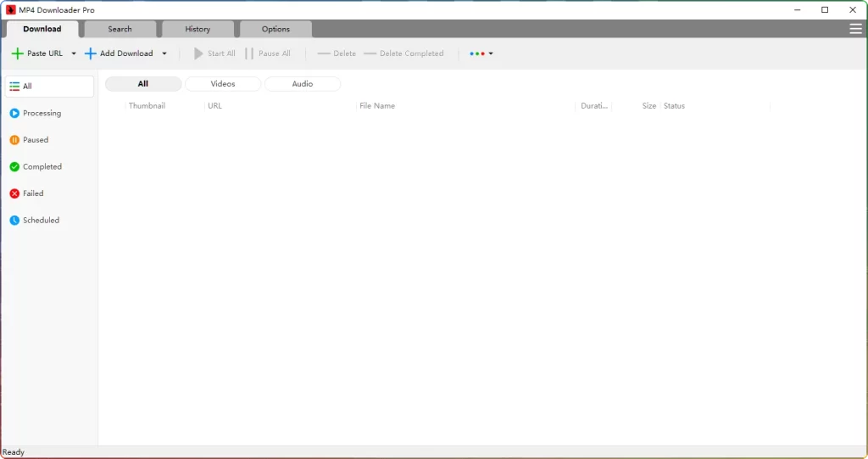Select the Videos filter pill
This screenshot has width=868, height=459.
pos(223,84)
